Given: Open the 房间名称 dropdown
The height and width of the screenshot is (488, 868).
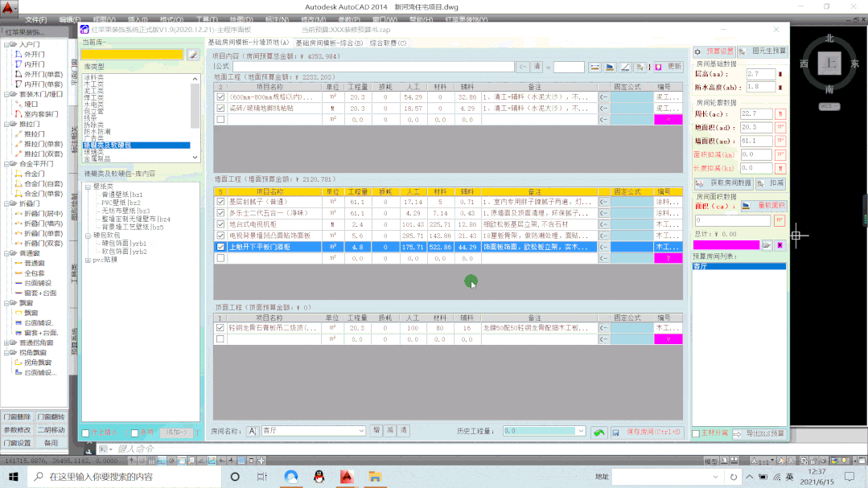Looking at the screenshot, I should click(361, 431).
